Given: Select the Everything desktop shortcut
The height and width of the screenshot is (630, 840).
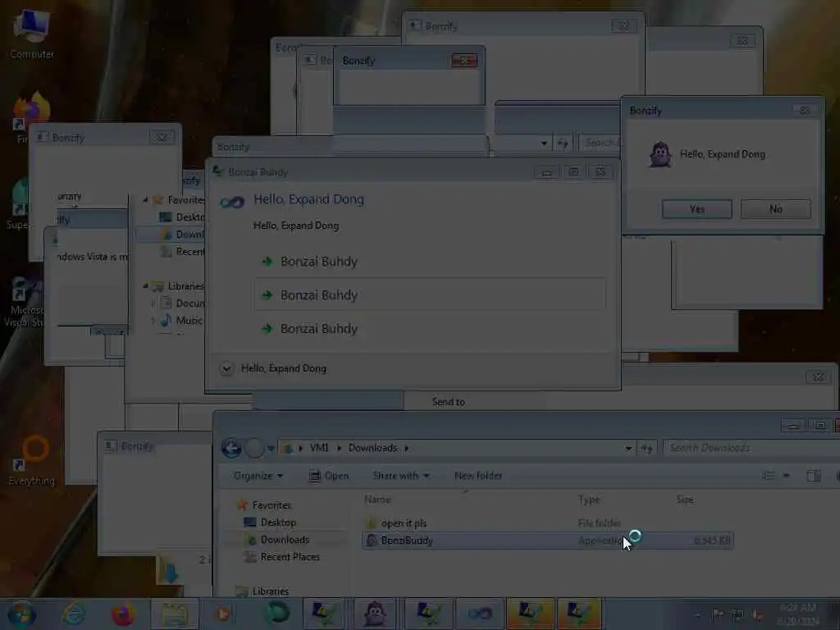Looking at the screenshot, I should click(32, 461).
